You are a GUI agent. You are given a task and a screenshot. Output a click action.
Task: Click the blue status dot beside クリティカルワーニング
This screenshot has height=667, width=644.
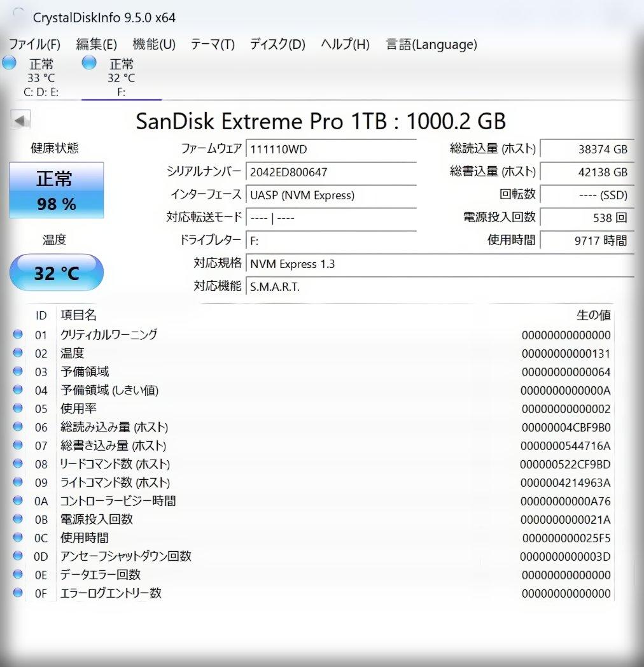pos(17,335)
